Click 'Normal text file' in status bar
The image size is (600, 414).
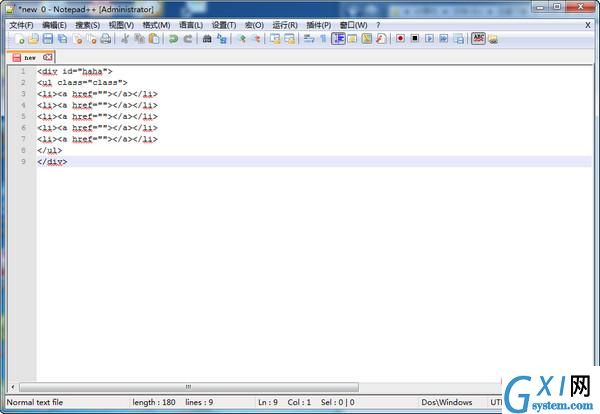(35, 403)
